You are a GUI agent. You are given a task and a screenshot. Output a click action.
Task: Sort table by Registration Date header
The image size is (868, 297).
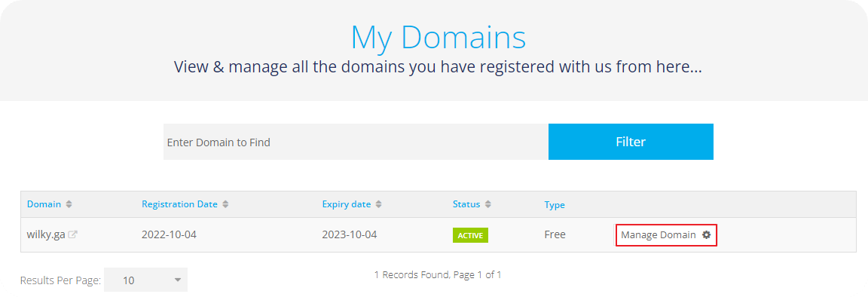click(x=179, y=204)
